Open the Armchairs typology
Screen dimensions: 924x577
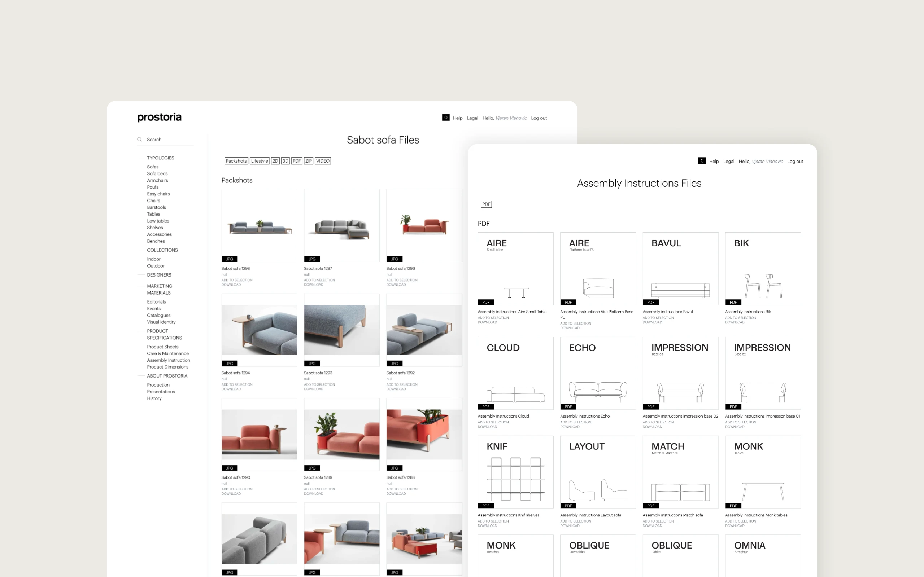coord(157,180)
